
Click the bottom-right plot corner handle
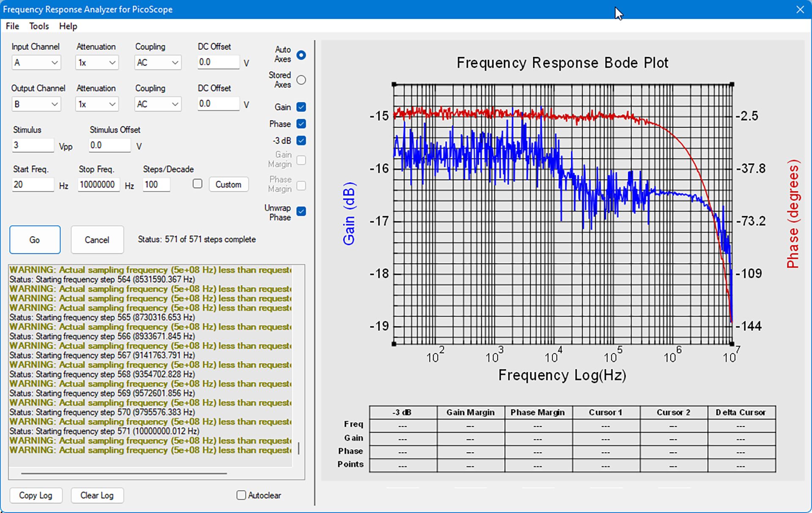click(x=732, y=344)
